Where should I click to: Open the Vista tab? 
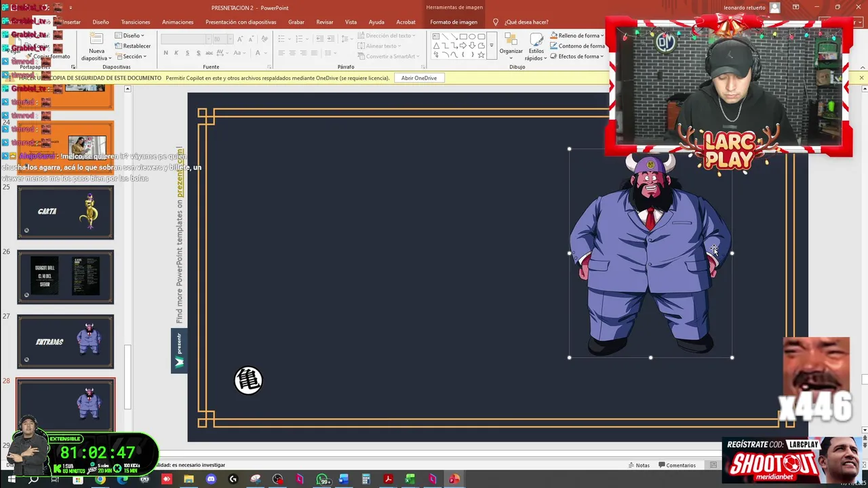pyautogui.click(x=351, y=22)
